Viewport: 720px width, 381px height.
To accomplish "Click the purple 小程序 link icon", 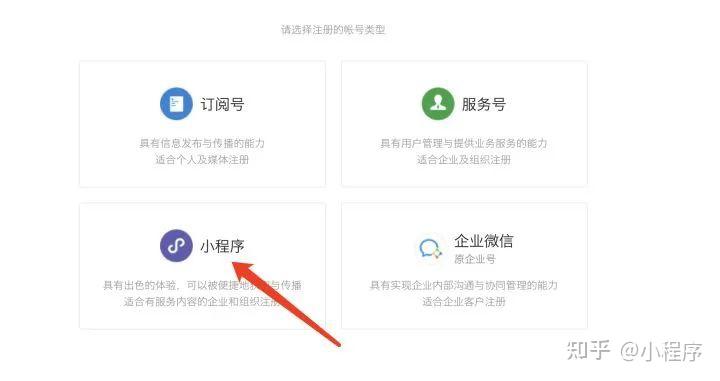I will [x=176, y=246].
